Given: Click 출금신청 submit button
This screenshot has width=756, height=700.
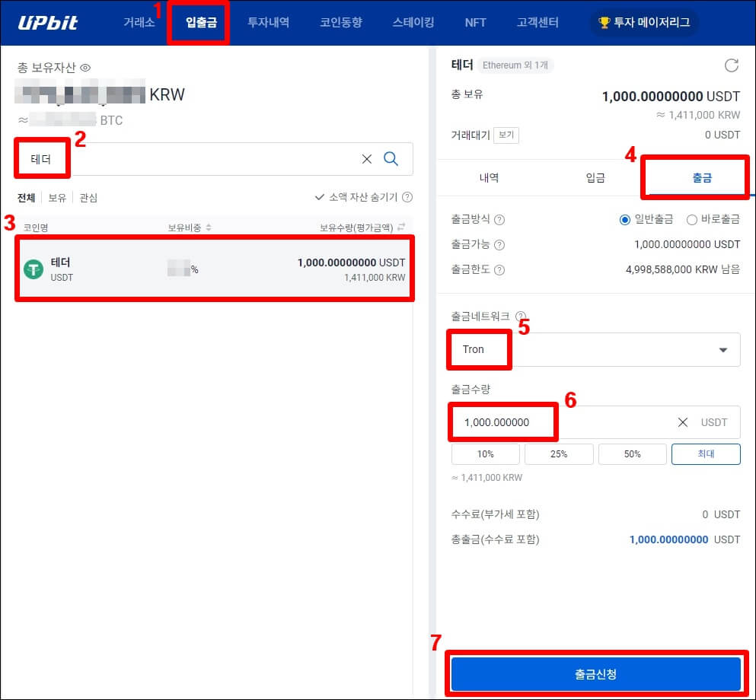Looking at the screenshot, I should click(596, 674).
